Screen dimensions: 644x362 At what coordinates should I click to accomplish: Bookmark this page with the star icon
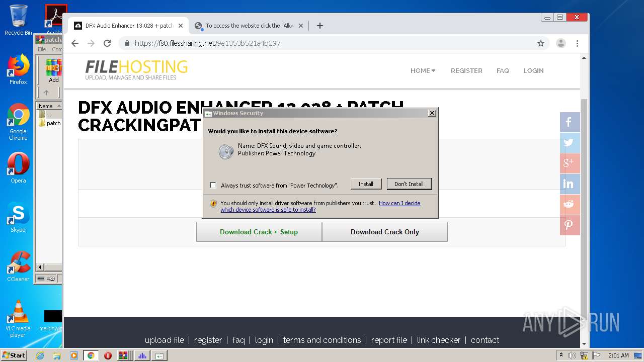coord(541,43)
